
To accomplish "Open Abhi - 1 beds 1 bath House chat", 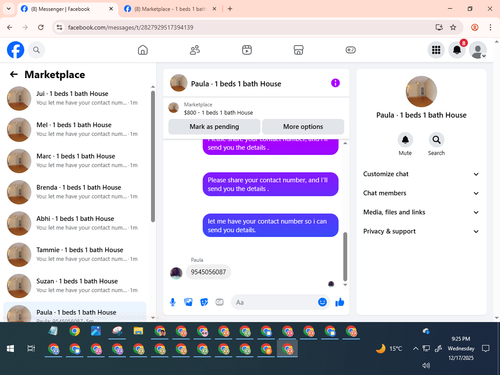I will (x=75, y=223).
